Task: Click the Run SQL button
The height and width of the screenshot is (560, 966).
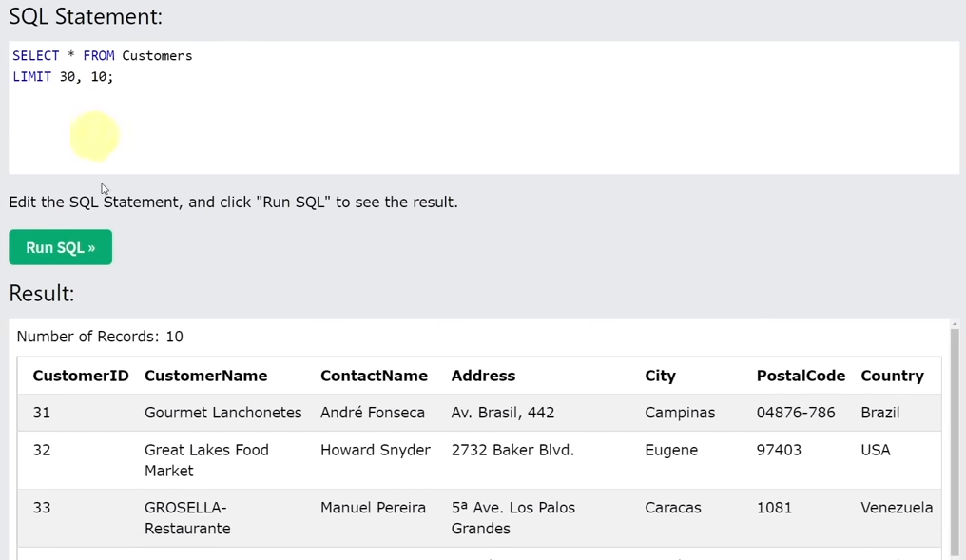Action: tap(61, 247)
